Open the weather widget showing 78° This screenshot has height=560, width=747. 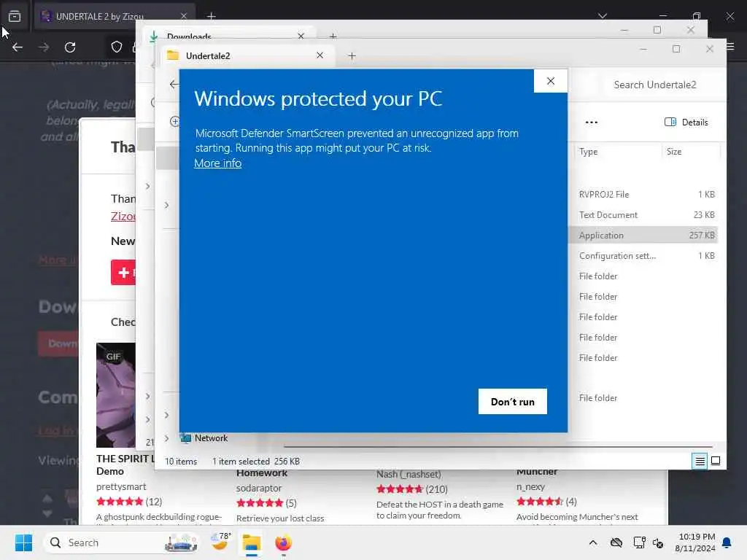tap(220, 542)
